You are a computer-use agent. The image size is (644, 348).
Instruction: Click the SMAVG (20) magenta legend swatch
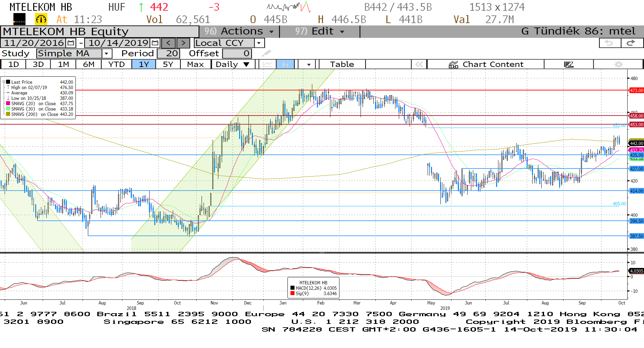pyautogui.click(x=8, y=103)
